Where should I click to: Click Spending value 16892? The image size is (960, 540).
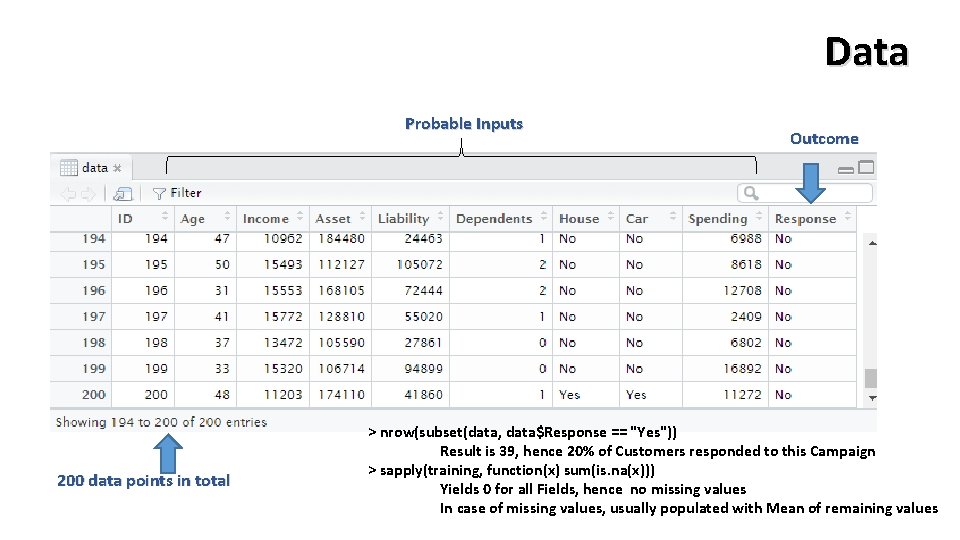[742, 369]
